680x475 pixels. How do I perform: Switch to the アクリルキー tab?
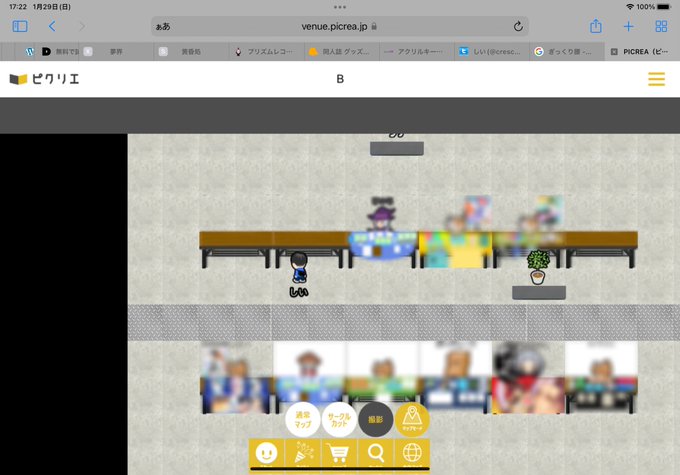coord(416,52)
